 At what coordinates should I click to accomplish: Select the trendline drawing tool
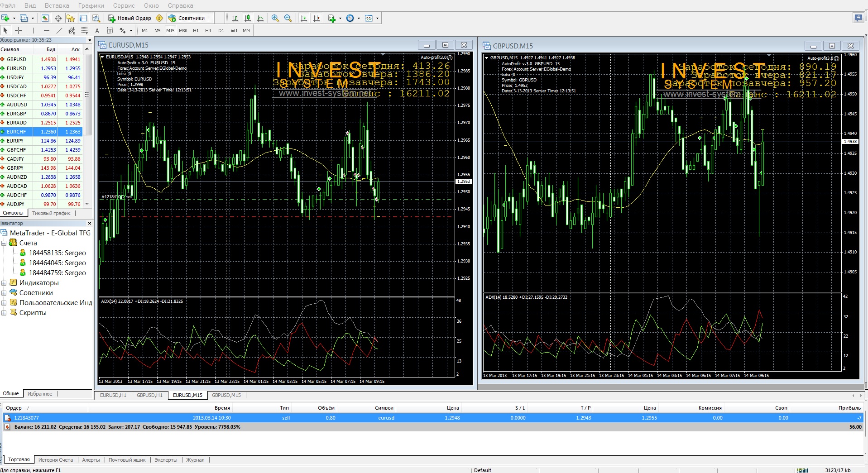tap(59, 30)
